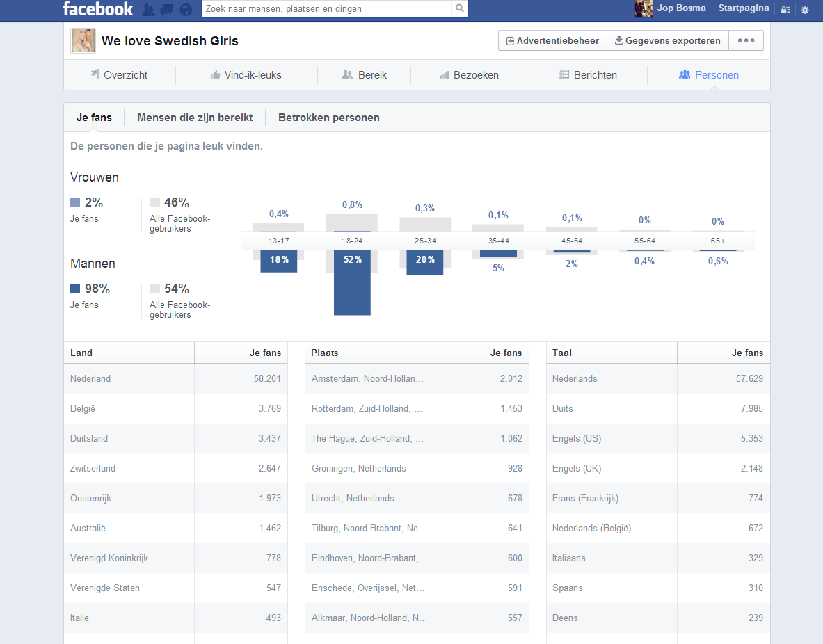Select the Je fans sub-tab
823x644 pixels.
tap(94, 118)
